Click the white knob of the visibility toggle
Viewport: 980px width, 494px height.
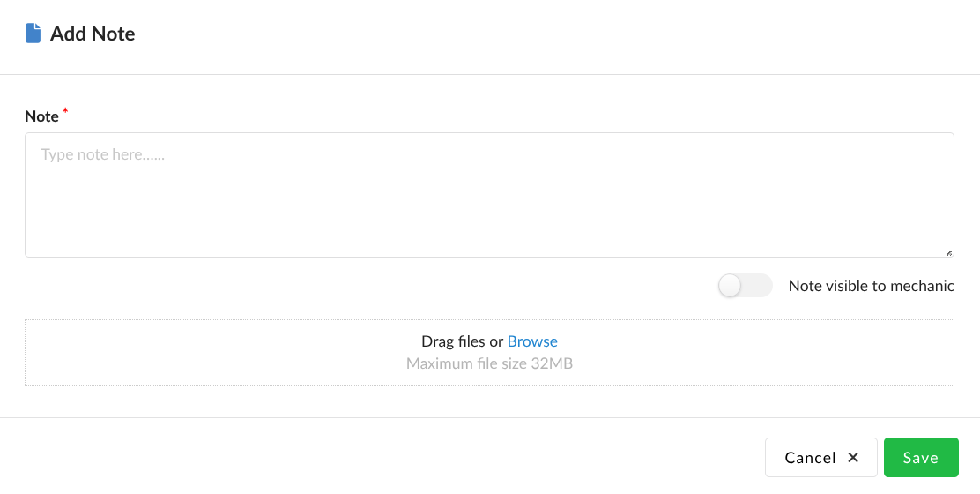click(x=731, y=286)
